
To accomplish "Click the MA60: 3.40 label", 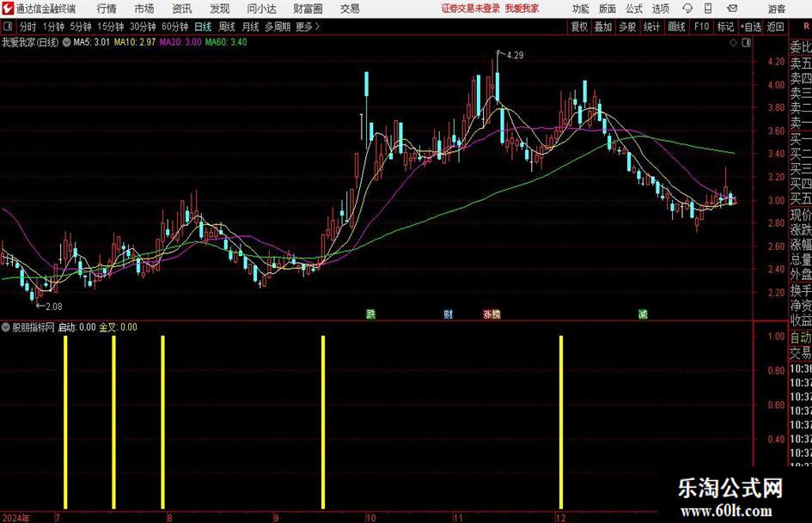I will [226, 42].
